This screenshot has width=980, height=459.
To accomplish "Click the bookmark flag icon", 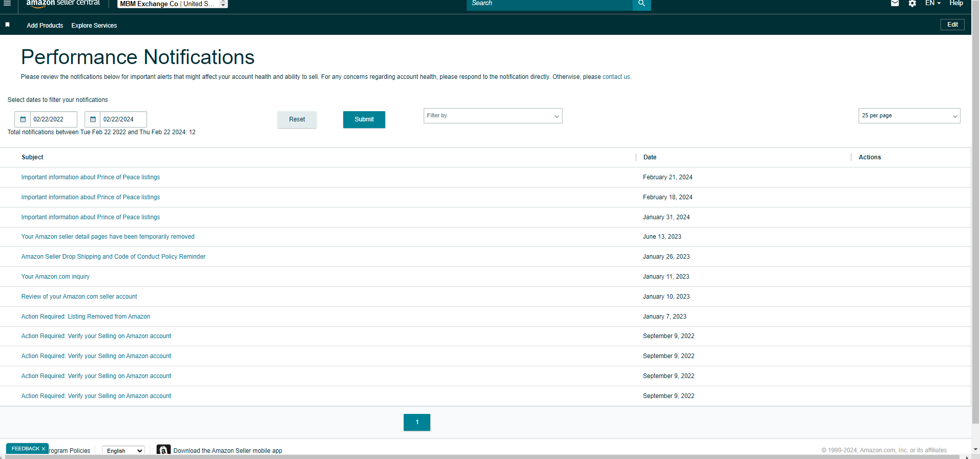I will [x=8, y=25].
